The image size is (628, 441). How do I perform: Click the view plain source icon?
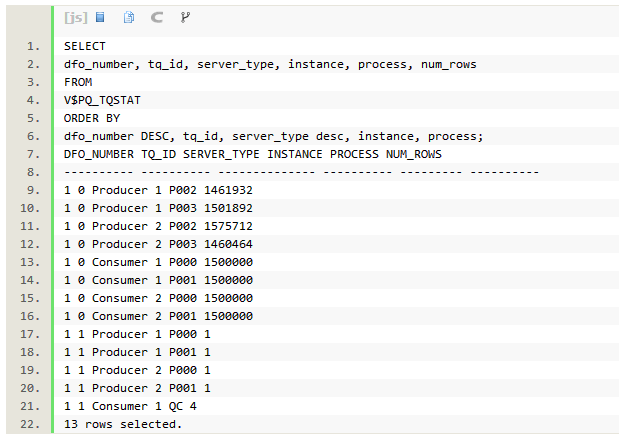click(x=101, y=18)
